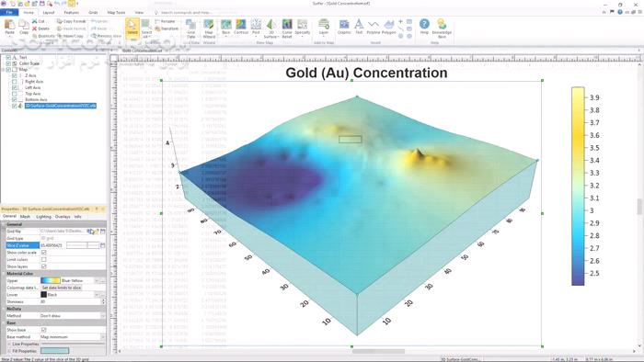Switch to the Features ribbon tab

tap(71, 12)
